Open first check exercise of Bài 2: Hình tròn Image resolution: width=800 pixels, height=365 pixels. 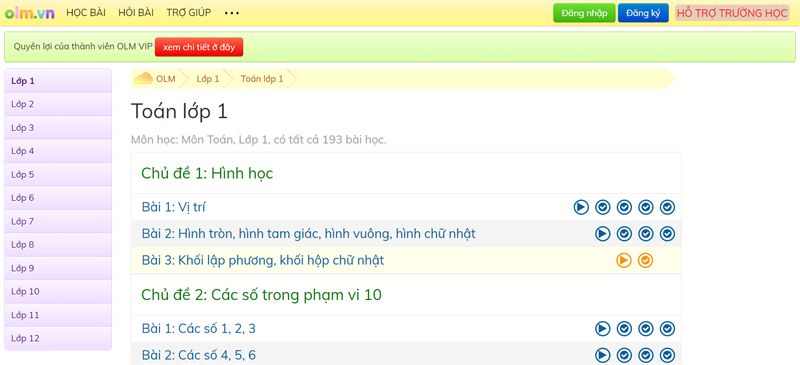pyautogui.click(x=624, y=234)
